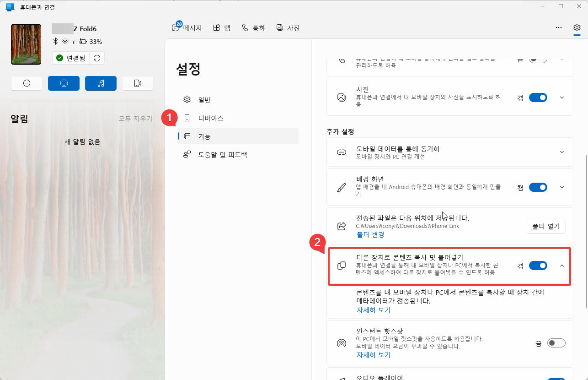Switch phone to sound mode
The width and height of the screenshot is (588, 380).
(x=138, y=83)
